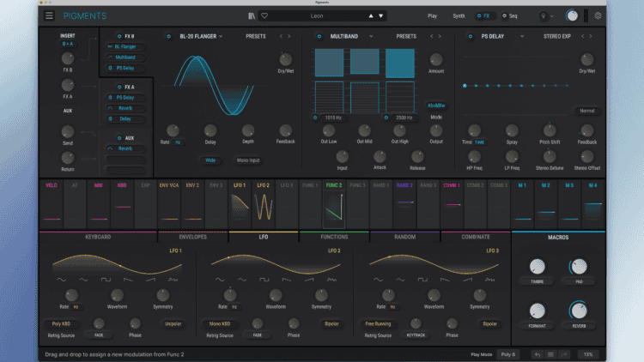This screenshot has height=362, width=644.
Task: Open the edit history list icon
Action: pyautogui.click(x=550, y=354)
